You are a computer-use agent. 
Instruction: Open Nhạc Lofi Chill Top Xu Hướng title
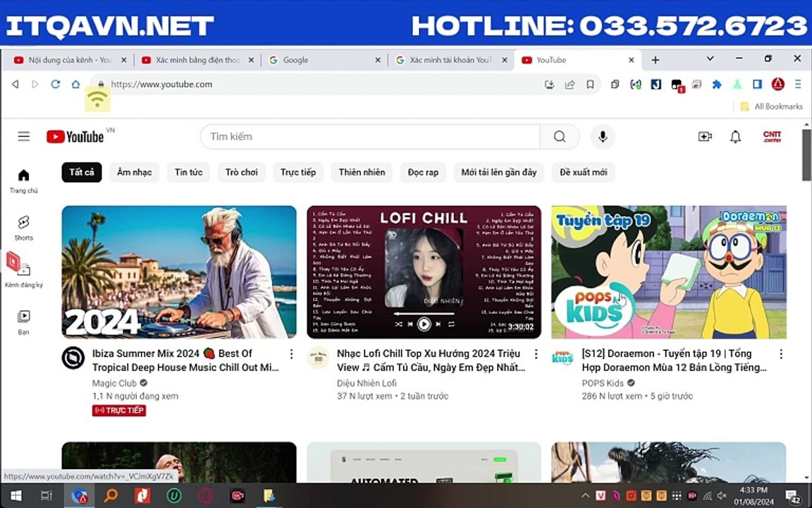[x=431, y=361]
